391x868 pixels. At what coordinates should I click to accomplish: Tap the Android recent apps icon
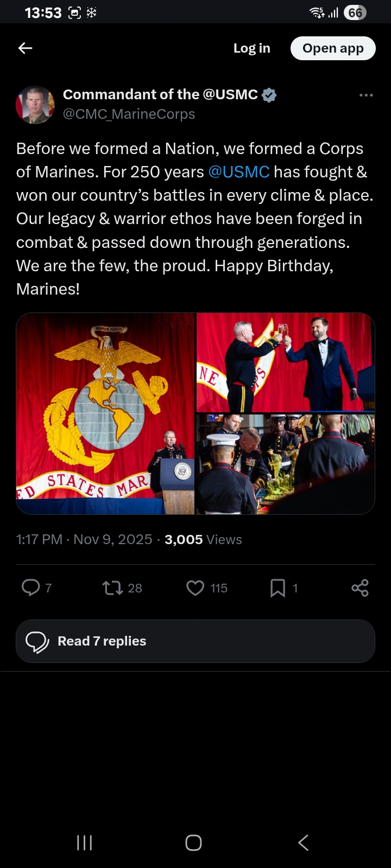tap(84, 843)
